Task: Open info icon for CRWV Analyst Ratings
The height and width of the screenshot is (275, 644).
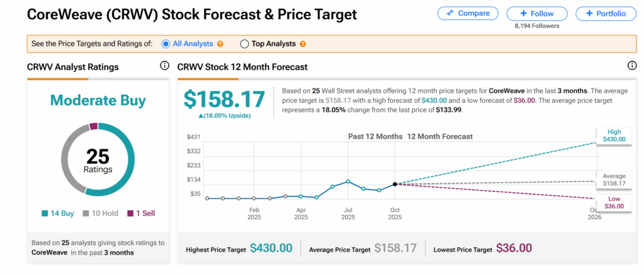Action: coord(165,66)
